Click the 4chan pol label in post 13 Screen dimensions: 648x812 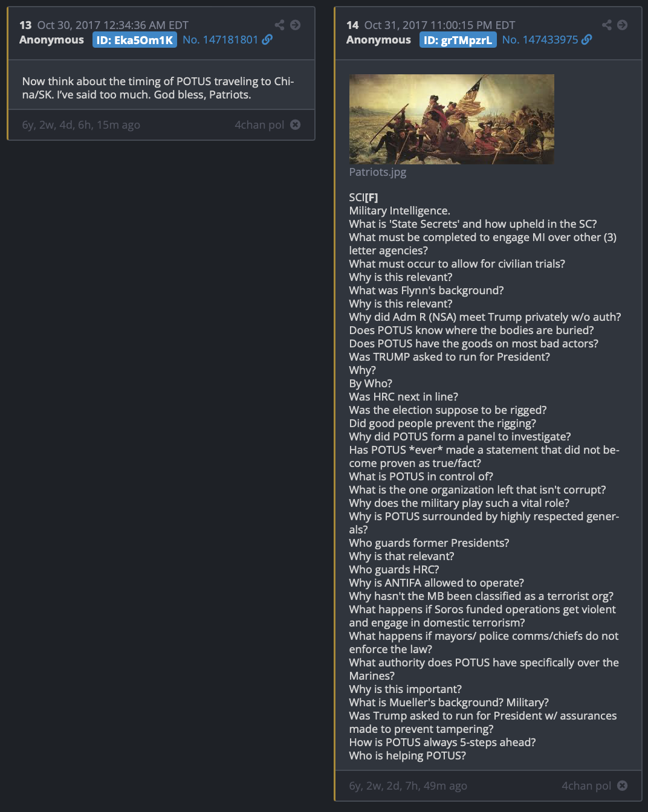pos(259,124)
